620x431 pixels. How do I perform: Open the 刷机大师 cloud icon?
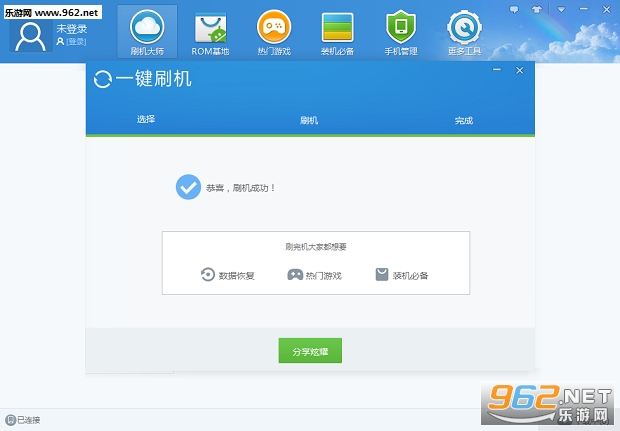(x=147, y=26)
